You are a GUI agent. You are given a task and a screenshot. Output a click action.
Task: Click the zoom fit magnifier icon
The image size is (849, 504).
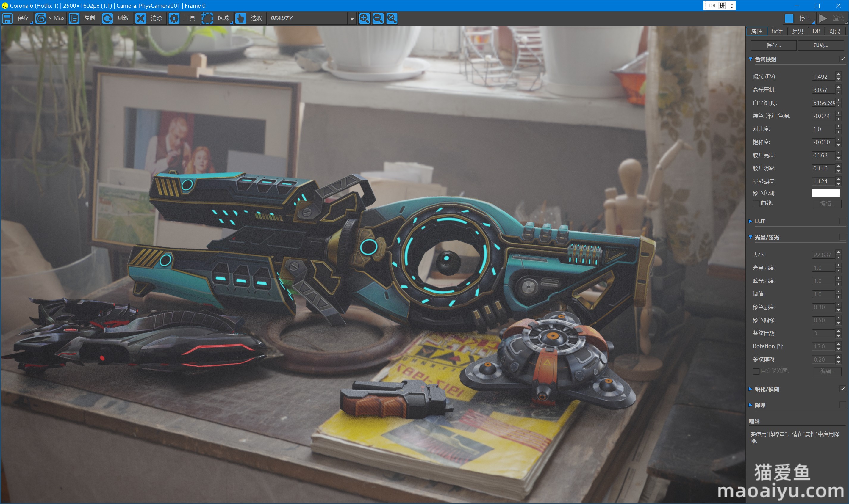[392, 18]
